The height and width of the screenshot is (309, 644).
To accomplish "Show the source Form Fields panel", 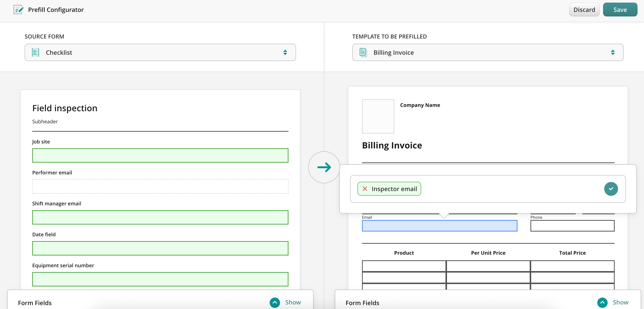I will (293, 303).
